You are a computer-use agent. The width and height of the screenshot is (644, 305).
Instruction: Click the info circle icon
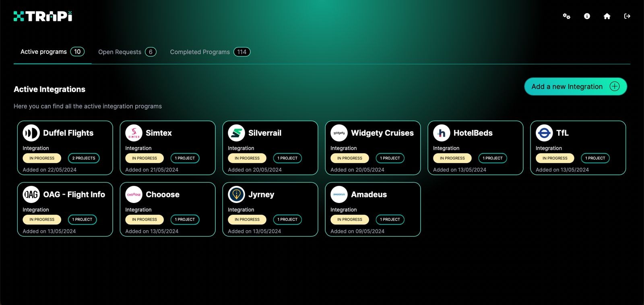tap(587, 16)
